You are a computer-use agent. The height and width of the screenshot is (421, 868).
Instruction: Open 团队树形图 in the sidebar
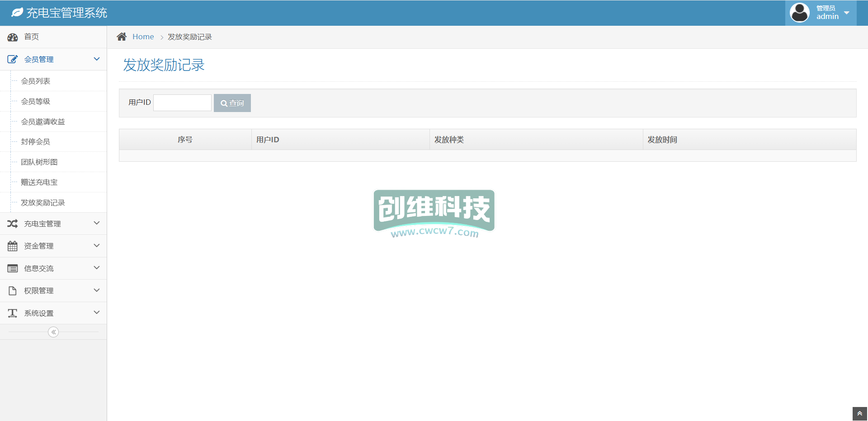coord(39,162)
